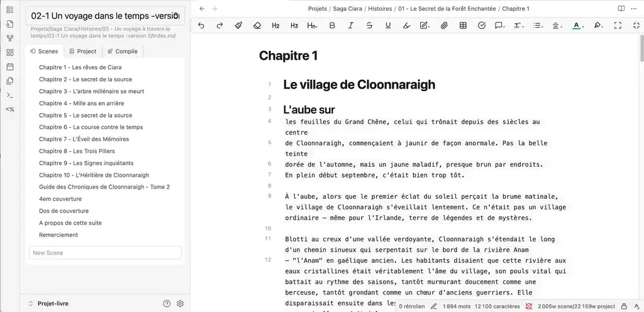Enter fullscreen with the expand-corners icon
The width and height of the screenshot is (644, 312).
618,26
